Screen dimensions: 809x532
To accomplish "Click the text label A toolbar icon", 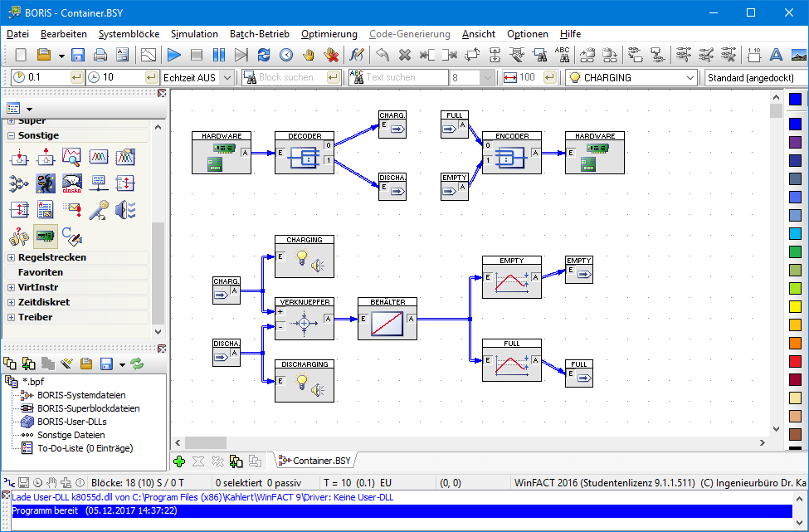I will pos(776,55).
